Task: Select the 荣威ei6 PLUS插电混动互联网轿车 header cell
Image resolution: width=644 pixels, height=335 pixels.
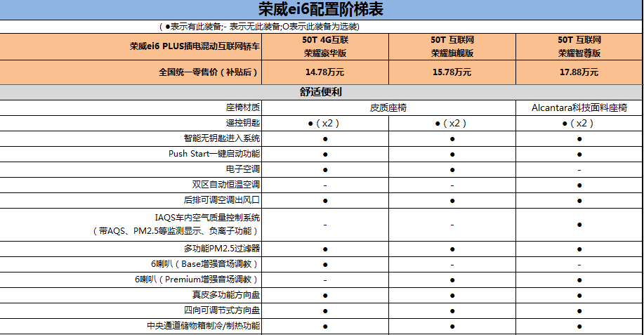Action: coord(131,47)
